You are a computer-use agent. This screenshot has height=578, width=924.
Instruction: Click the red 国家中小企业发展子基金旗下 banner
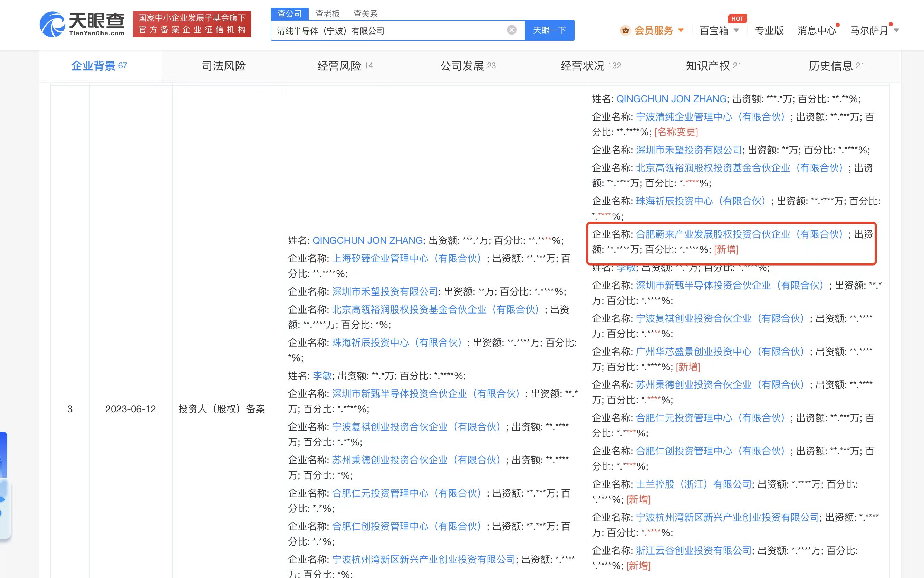click(192, 24)
